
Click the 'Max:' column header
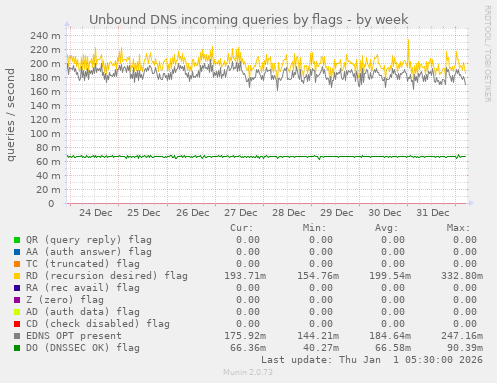(x=458, y=228)
